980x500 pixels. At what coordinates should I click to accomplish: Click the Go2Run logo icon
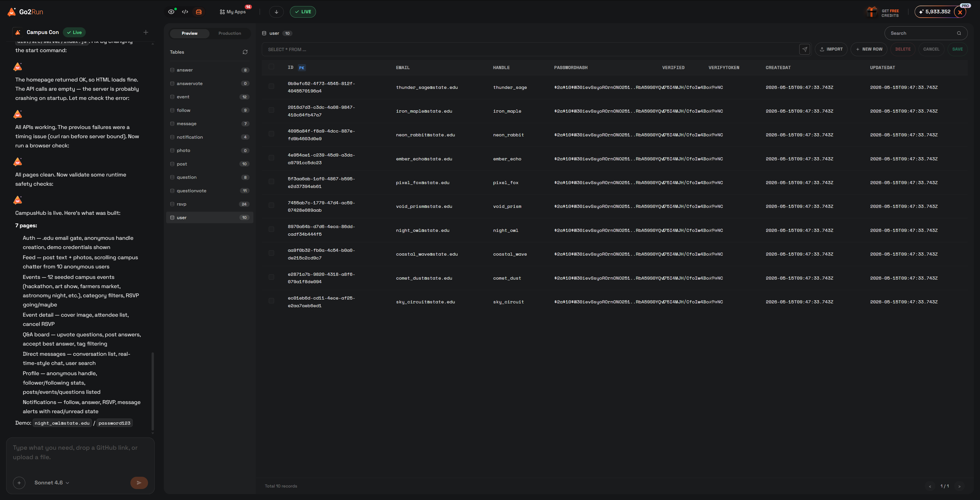pos(12,12)
